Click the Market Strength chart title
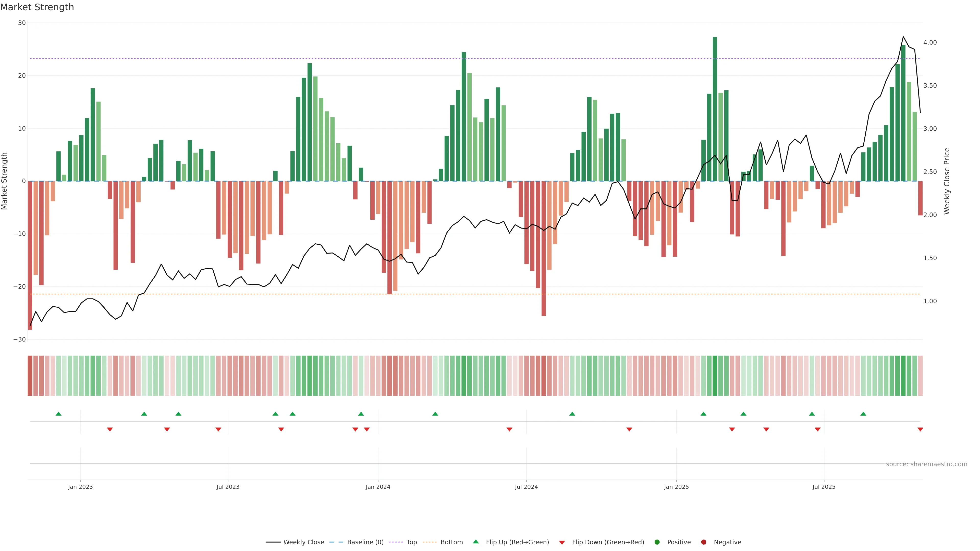Viewport: 980px width, 551px height. 37,7
